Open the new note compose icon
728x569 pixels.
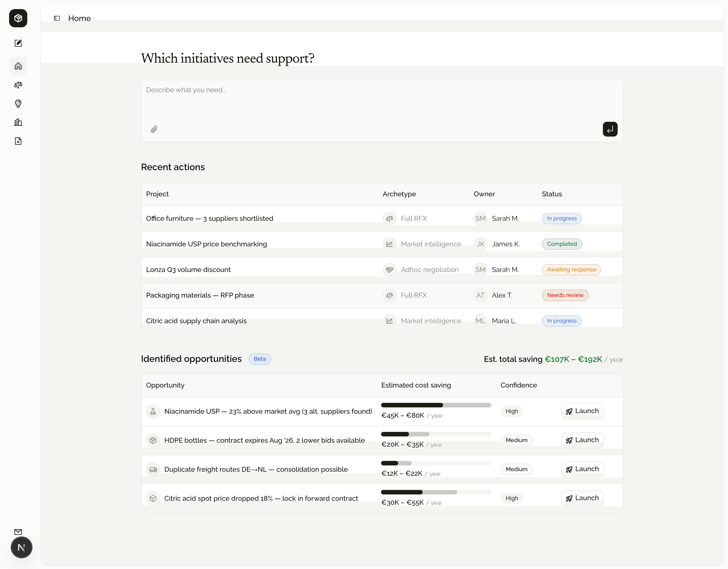point(18,43)
